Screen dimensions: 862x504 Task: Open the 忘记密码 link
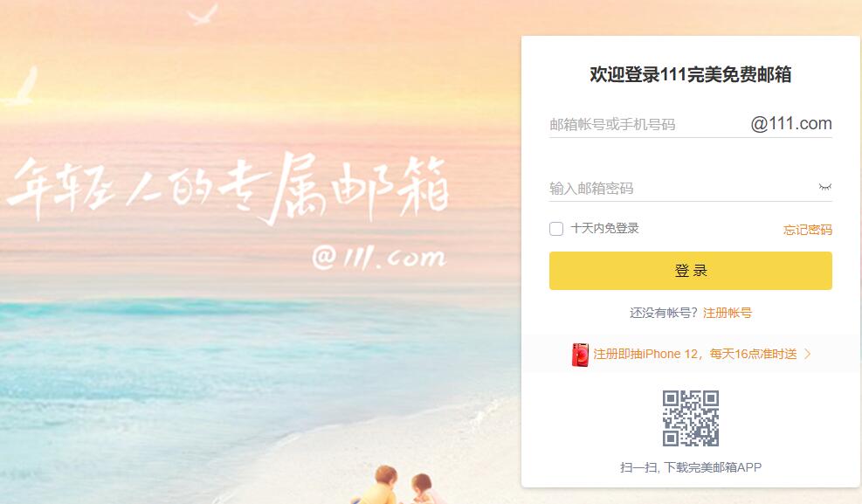coord(808,230)
